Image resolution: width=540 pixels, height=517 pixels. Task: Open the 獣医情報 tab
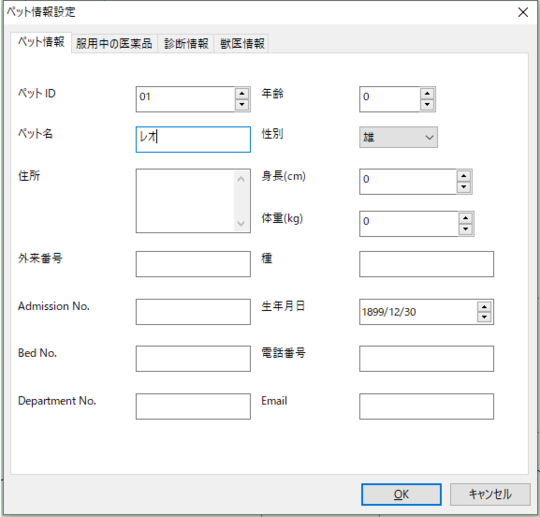click(242, 44)
